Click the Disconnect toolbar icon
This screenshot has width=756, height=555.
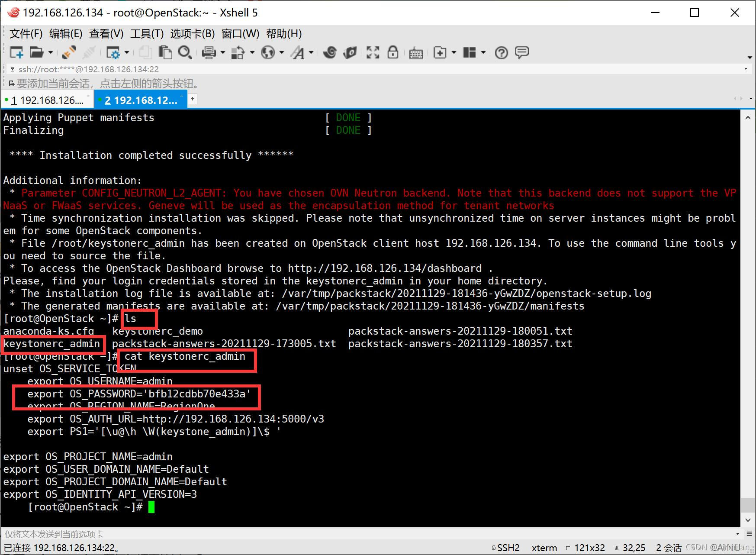89,53
